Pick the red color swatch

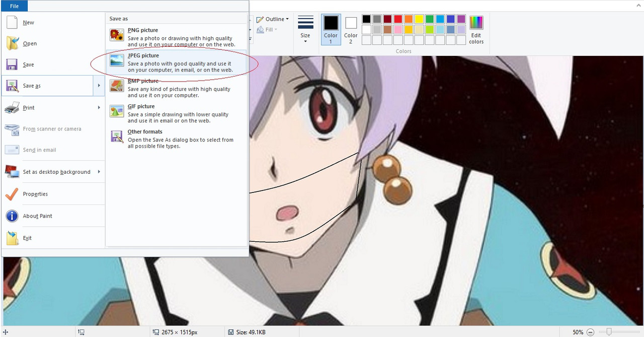[x=398, y=19]
